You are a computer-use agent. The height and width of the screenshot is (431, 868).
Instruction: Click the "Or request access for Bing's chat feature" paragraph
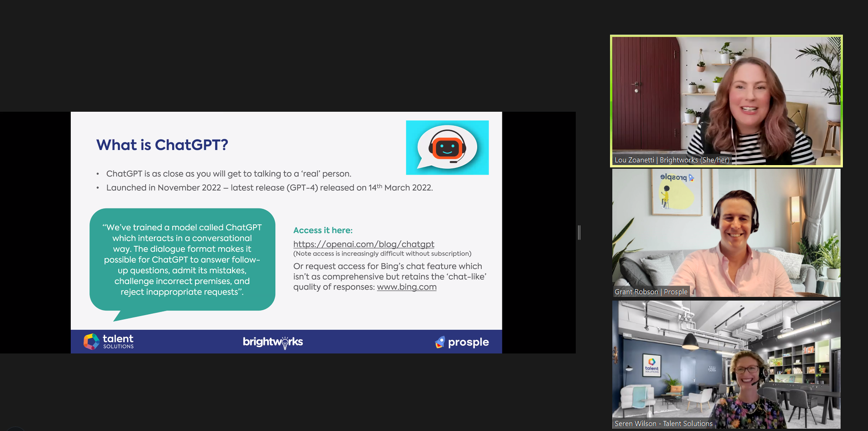pyautogui.click(x=390, y=276)
